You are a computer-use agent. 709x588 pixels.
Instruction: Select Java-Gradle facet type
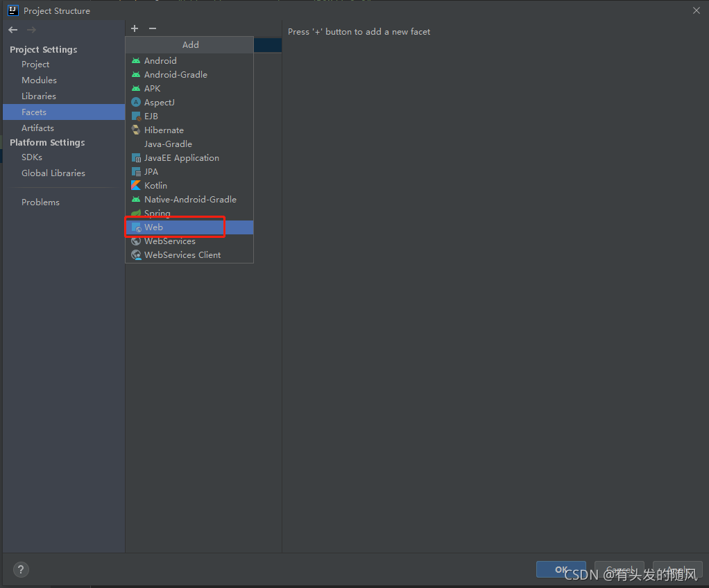coord(189,144)
